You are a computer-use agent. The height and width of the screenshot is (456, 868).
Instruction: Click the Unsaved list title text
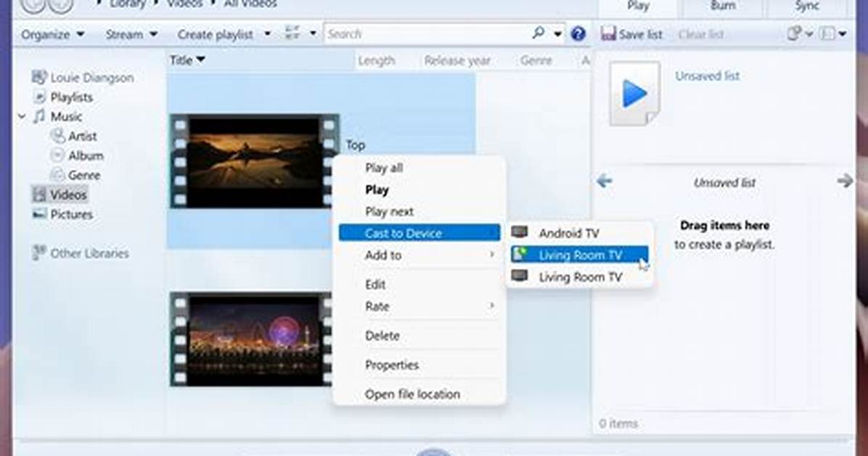[707, 76]
